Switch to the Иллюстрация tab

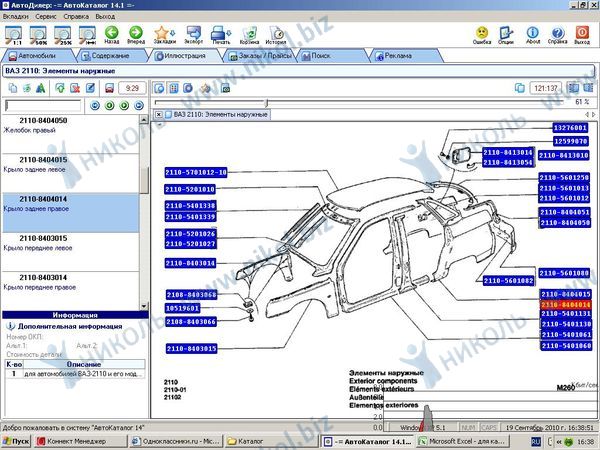185,56
